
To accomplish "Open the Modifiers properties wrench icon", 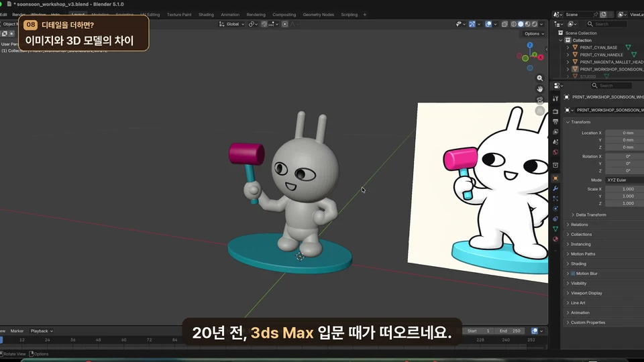I will (x=555, y=188).
